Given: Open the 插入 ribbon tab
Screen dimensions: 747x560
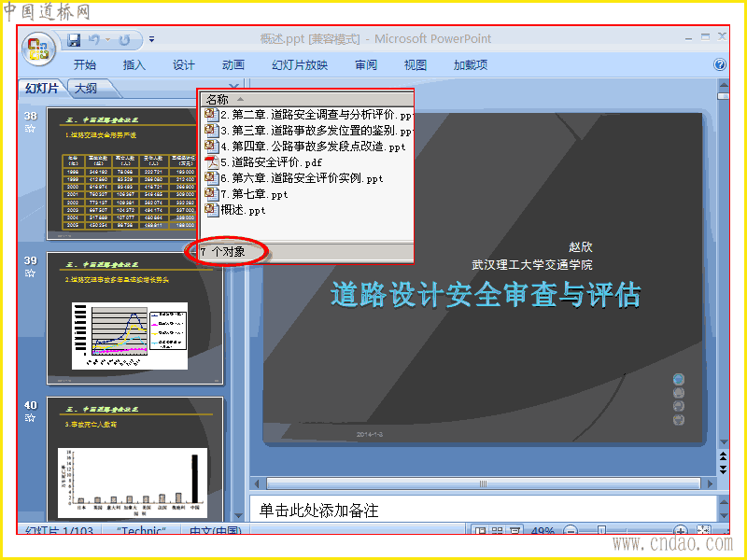Looking at the screenshot, I should 134,64.
